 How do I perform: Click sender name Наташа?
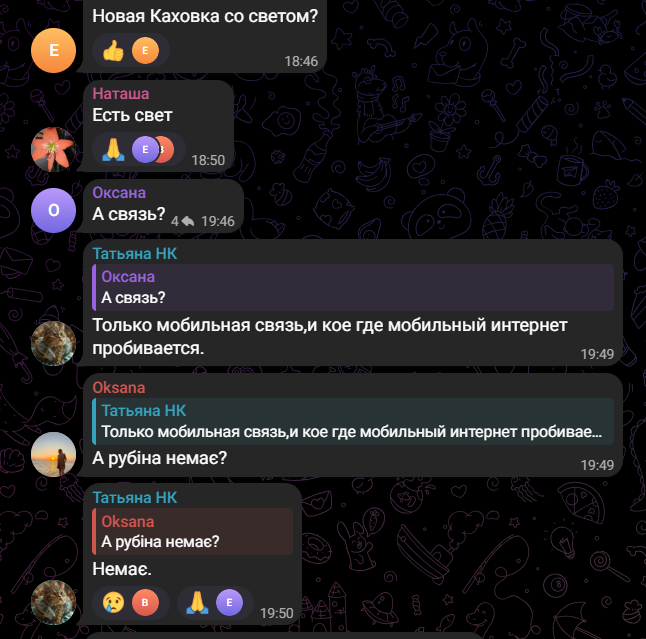pyautogui.click(x=121, y=94)
